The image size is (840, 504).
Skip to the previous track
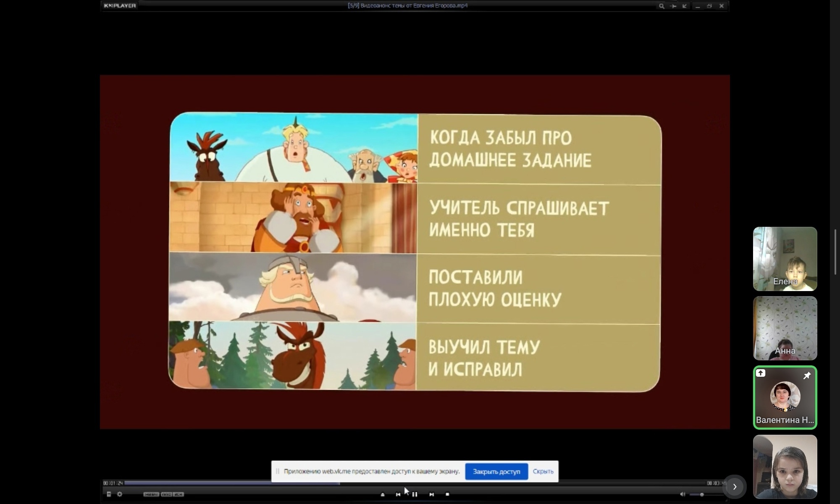(398, 494)
